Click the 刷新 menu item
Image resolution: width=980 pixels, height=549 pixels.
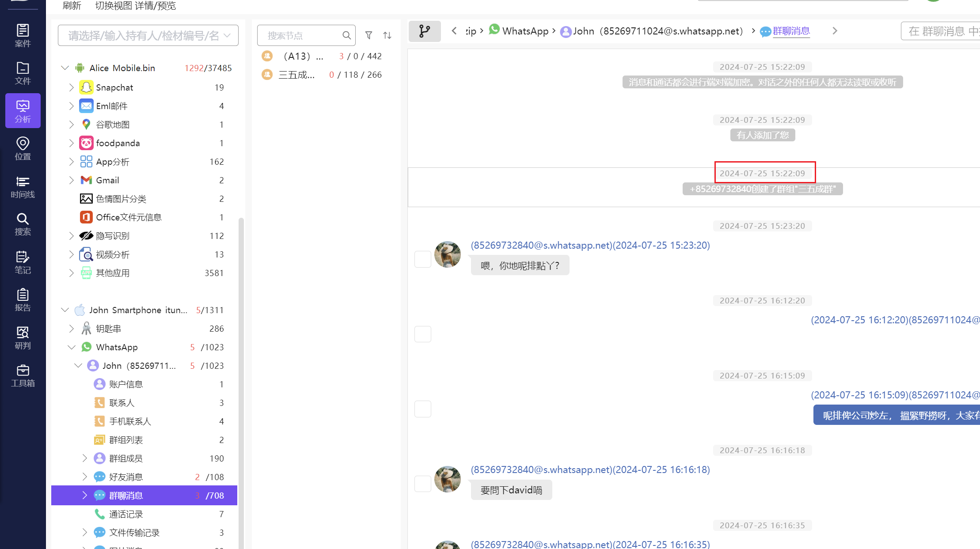72,6
